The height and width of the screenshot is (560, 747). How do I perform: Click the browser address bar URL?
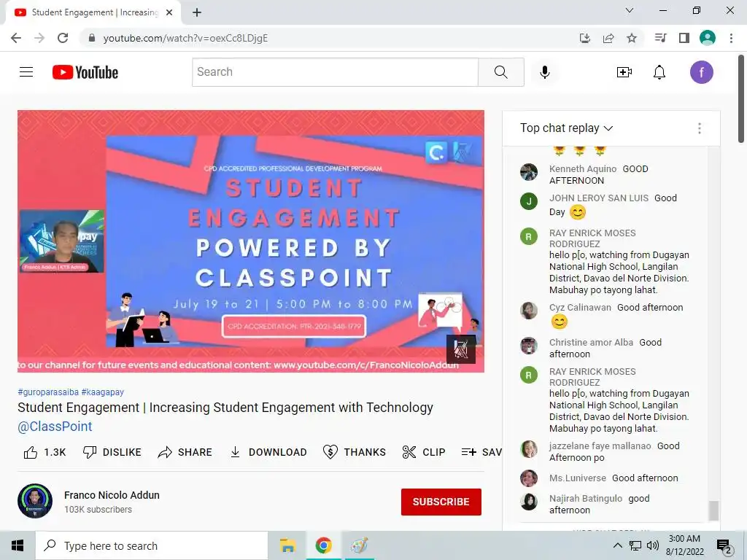(185, 38)
